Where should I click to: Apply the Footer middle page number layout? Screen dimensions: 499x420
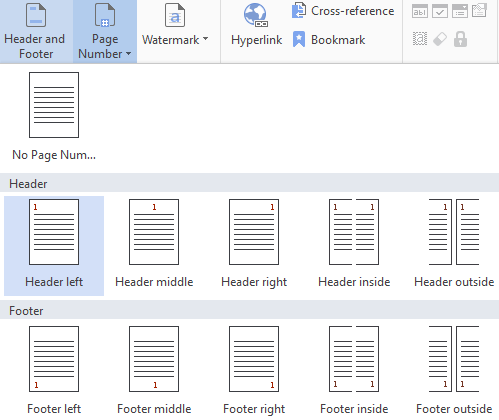[x=154, y=371]
